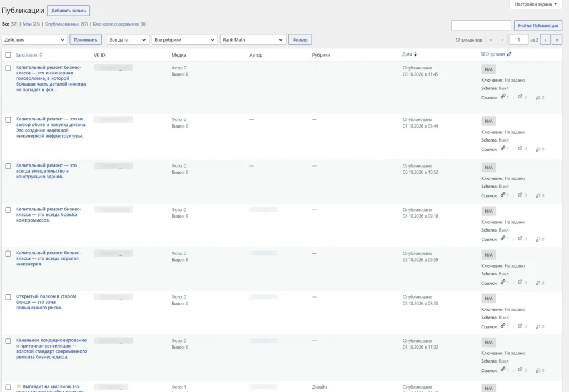Click the current page number field
Viewport: 569px width, 392px height.
coord(518,40)
